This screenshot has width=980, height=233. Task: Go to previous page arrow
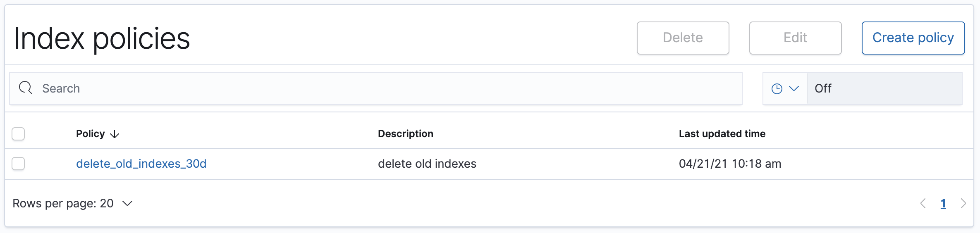pos(923,203)
